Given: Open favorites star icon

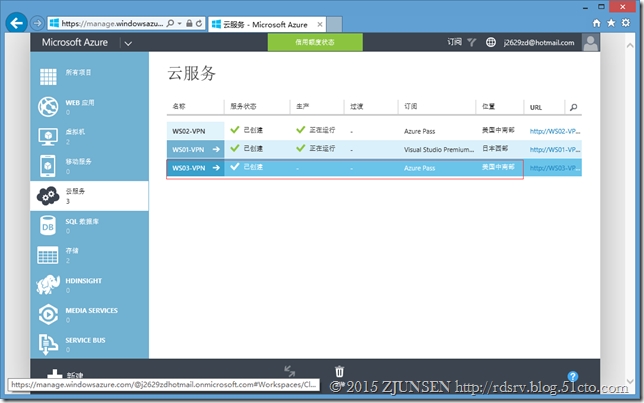Looking at the screenshot, I should [611, 23].
